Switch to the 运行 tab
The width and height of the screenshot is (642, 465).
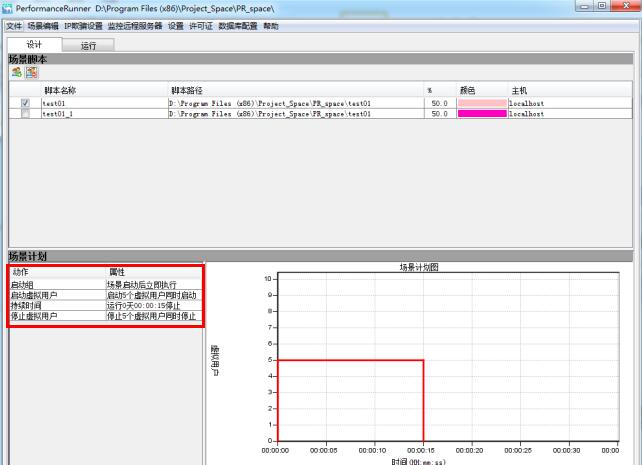(88, 45)
